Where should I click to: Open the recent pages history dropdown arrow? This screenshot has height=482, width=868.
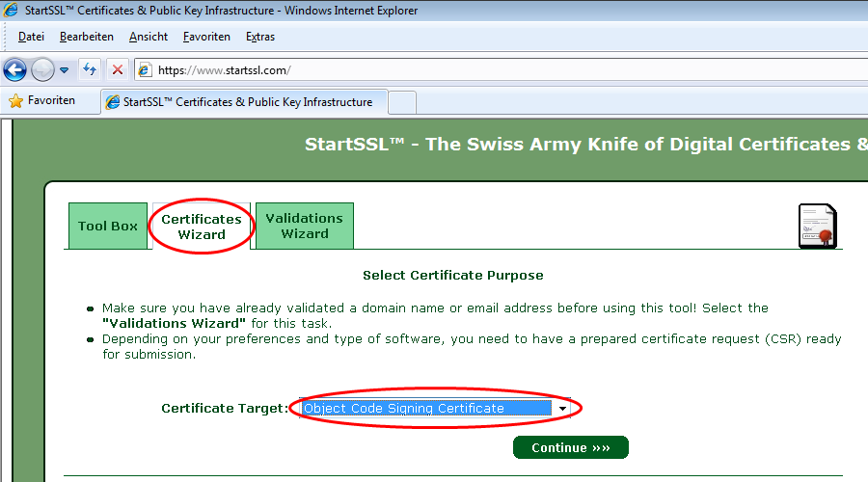pyautogui.click(x=65, y=70)
